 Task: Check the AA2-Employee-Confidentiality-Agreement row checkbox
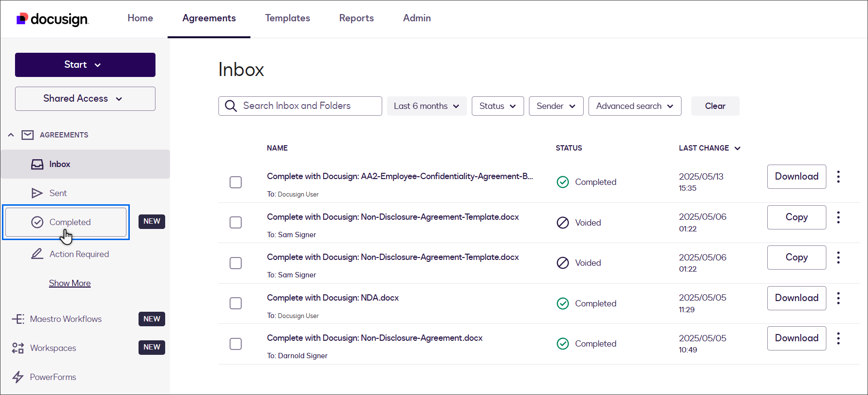(235, 182)
